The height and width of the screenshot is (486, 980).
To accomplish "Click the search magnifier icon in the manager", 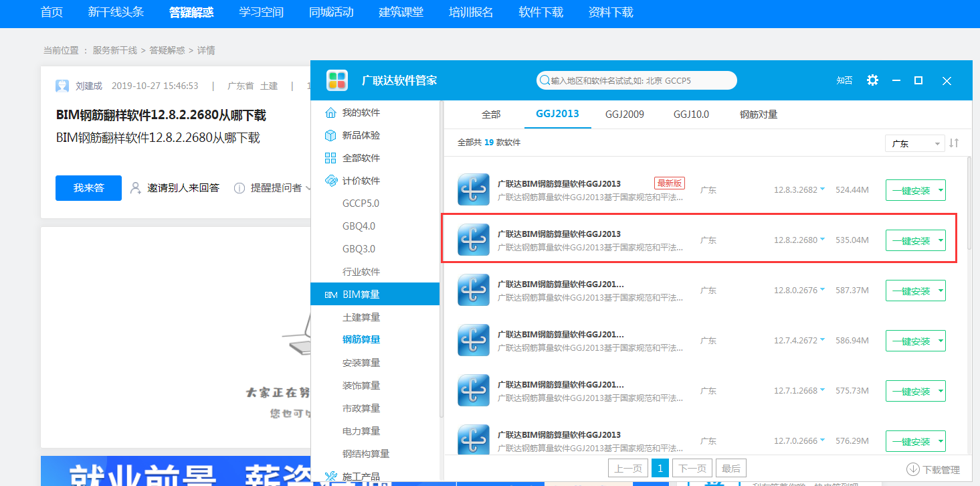I will tap(545, 80).
